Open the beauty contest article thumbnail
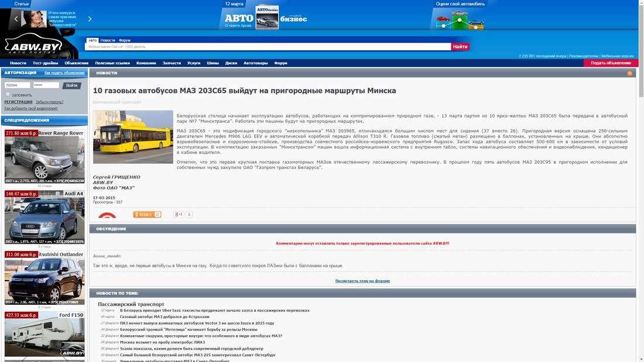Screen dimensions: 644x362 pos(34,19)
